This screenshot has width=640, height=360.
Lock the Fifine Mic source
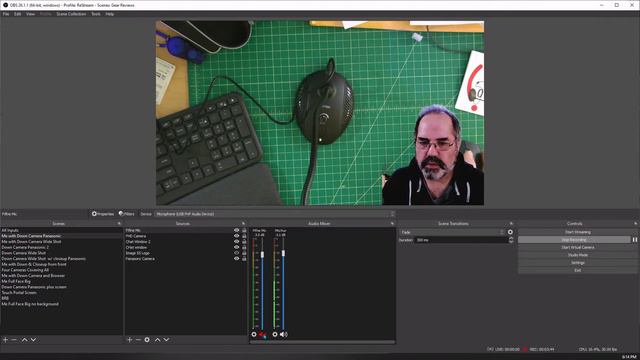point(244,231)
